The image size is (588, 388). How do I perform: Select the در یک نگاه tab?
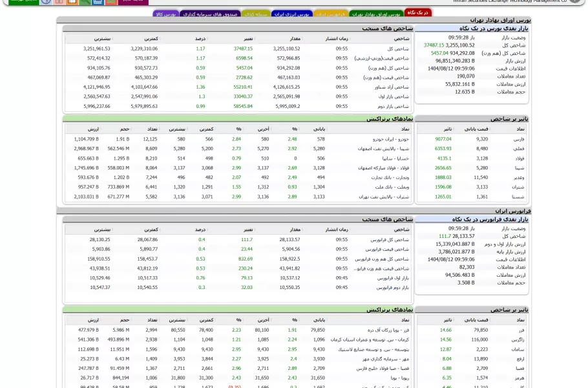tap(417, 12)
